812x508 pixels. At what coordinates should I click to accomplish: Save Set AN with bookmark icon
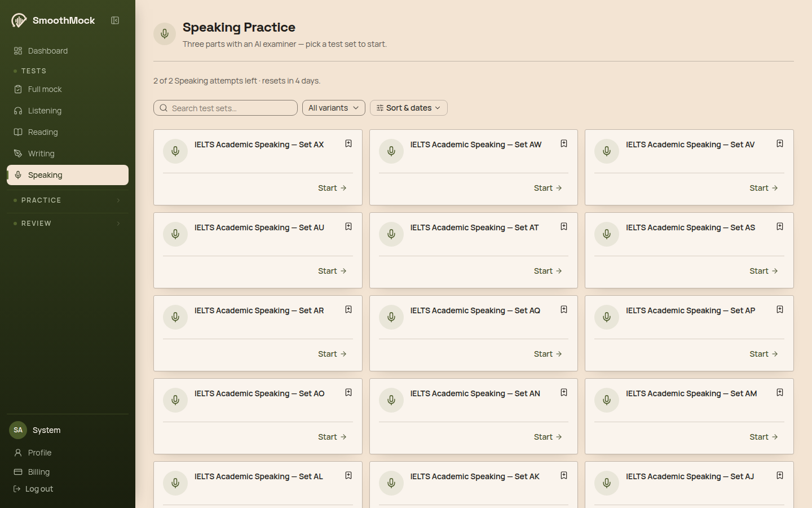pyautogui.click(x=564, y=393)
